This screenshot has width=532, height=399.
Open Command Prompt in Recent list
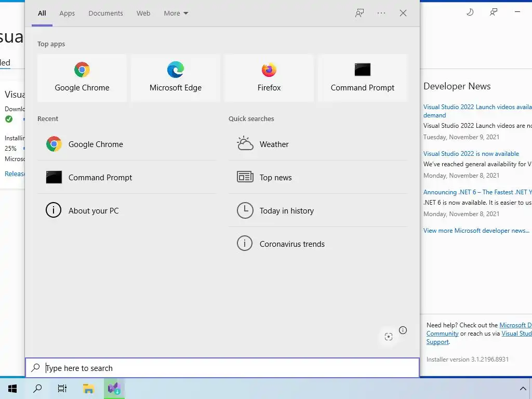point(127,178)
